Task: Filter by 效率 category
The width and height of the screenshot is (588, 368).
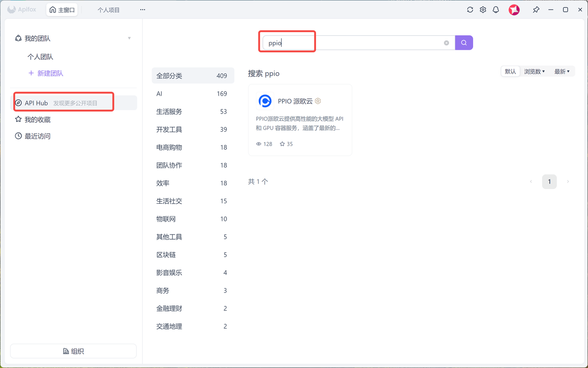Action: (x=193, y=183)
